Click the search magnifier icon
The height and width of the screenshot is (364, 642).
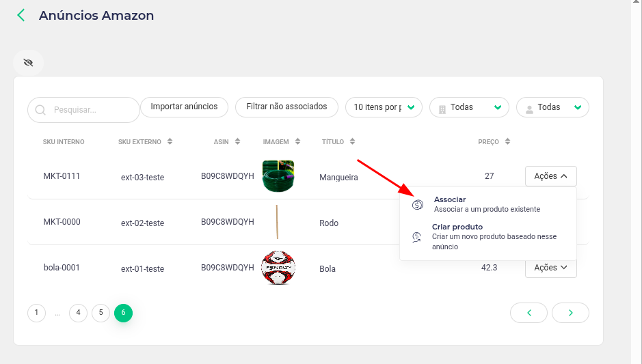40,110
